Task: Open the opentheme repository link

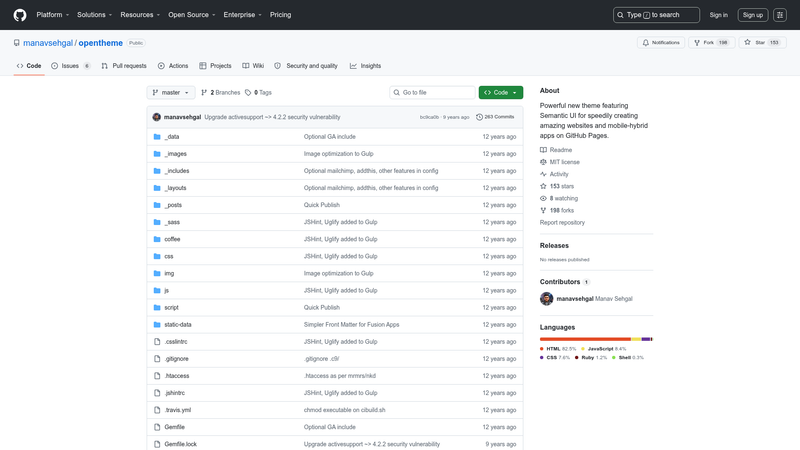Action: click(x=101, y=43)
